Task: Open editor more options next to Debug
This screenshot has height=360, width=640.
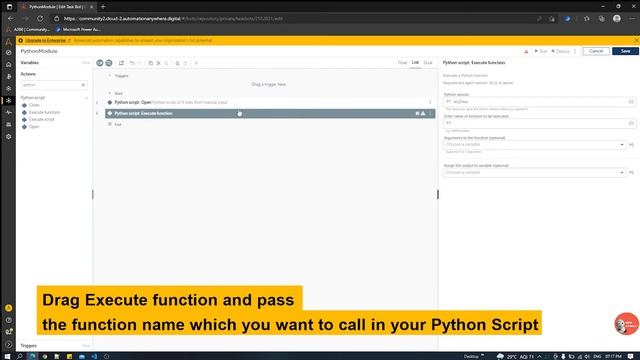Action: 575,51
